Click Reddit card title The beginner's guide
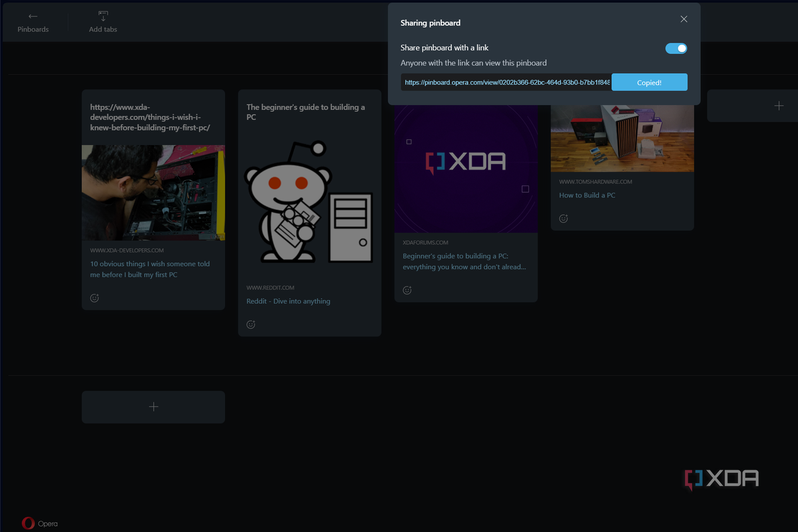 tap(306, 112)
